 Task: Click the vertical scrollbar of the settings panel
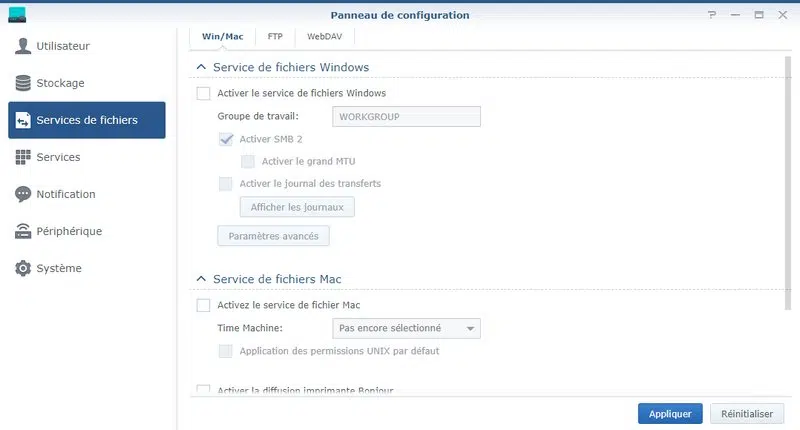[788, 180]
